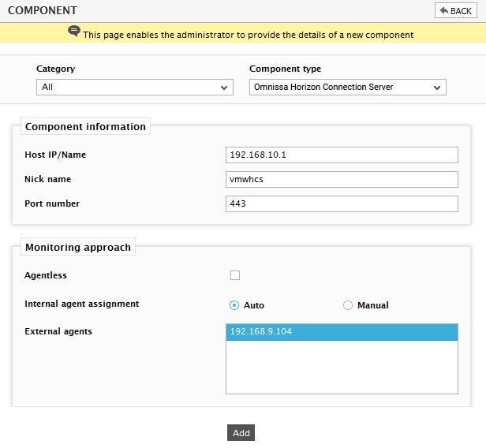Focus the Host IP/Name input field
The image size is (486, 448).
coord(342,155)
